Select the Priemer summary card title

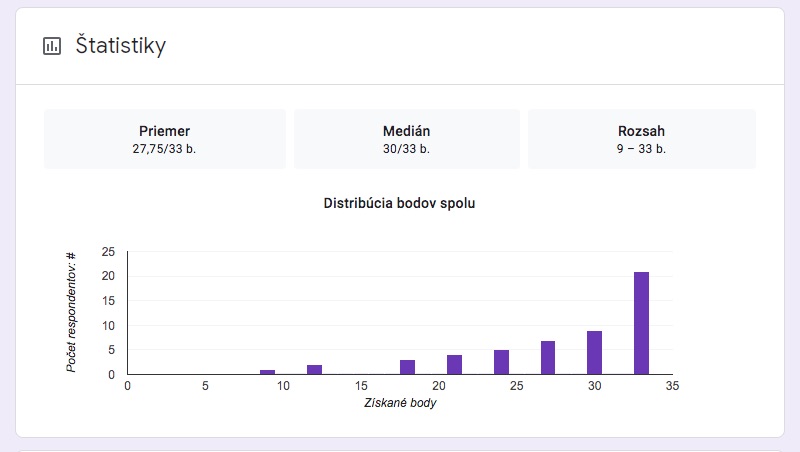pyautogui.click(x=164, y=131)
